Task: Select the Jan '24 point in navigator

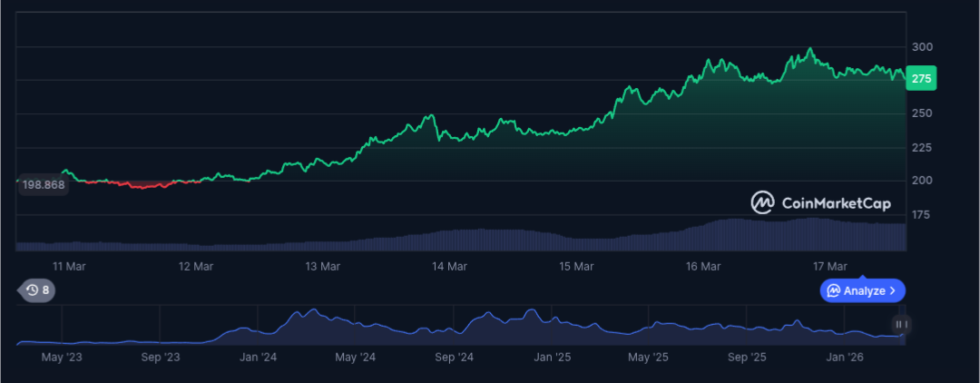Action: click(258, 358)
